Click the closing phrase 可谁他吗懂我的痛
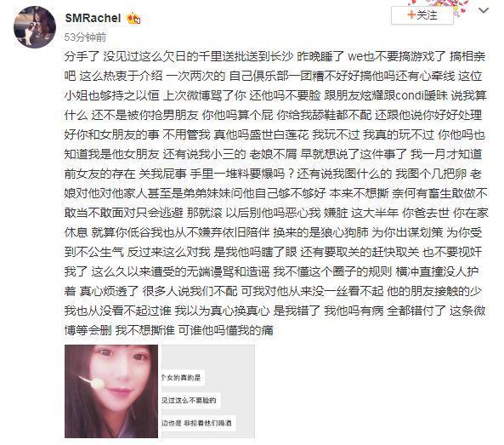Viewport: 504px width, 445px height. click(226, 330)
